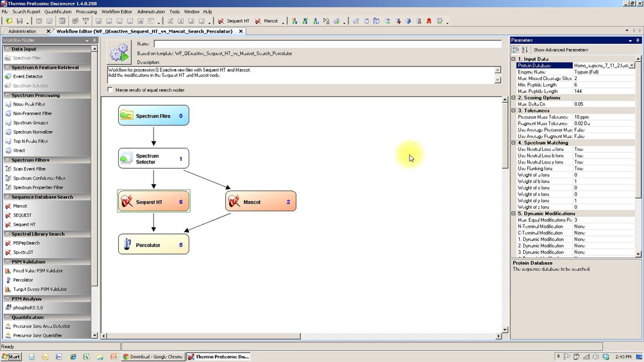Pick phosphoRS 3.0 node in PTM Analysis
Viewport: 644px width, 362px height.
click(28, 308)
